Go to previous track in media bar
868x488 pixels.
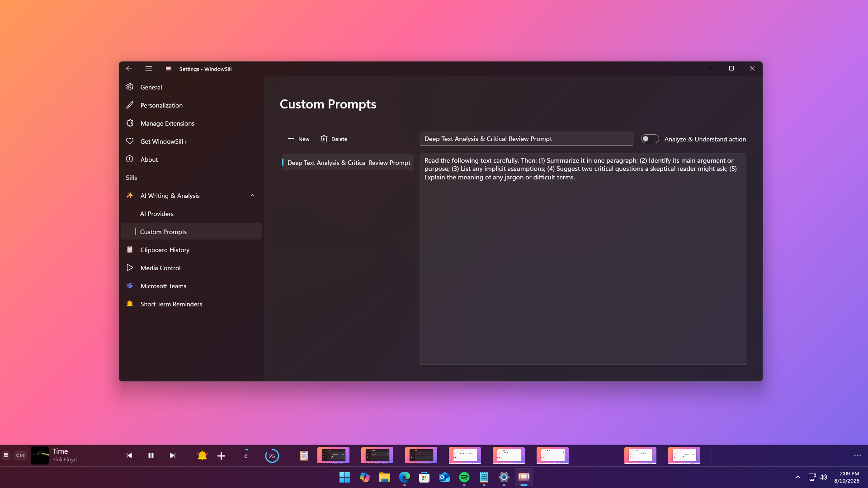point(129,455)
